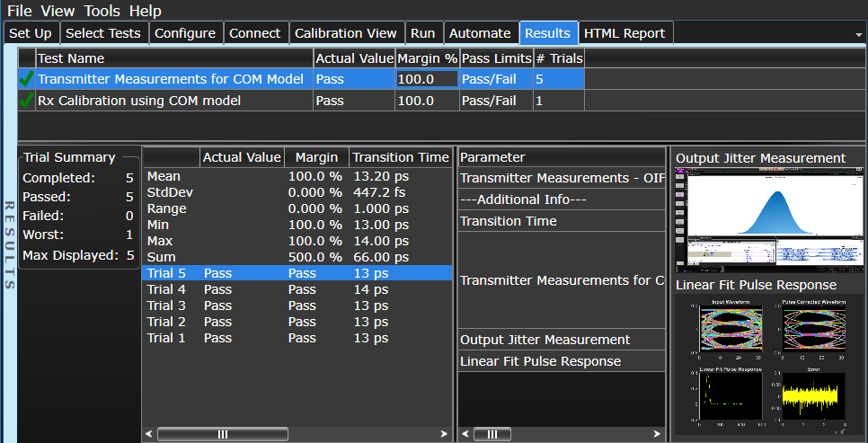Open the View menu
Viewport: 868px width, 443px height.
click(x=58, y=11)
